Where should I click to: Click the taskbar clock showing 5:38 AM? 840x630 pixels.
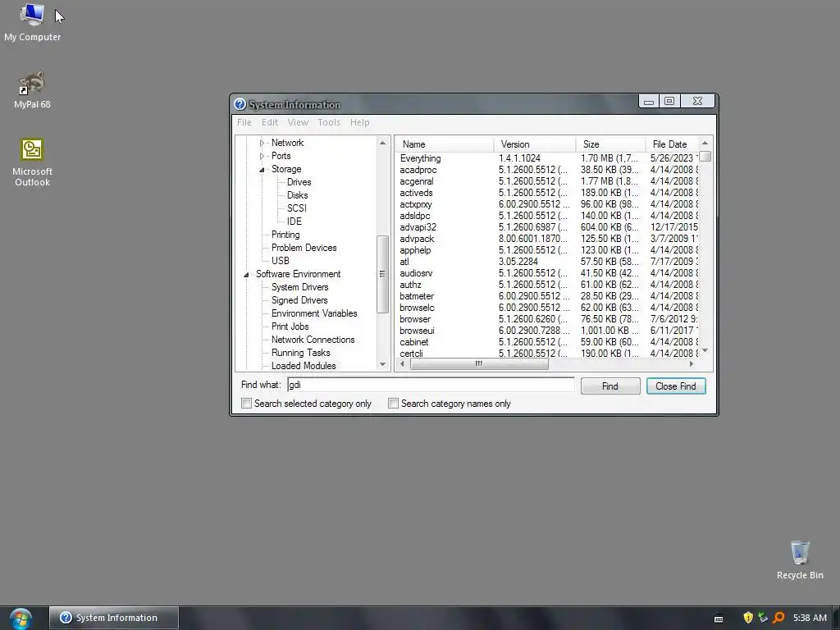pos(810,618)
